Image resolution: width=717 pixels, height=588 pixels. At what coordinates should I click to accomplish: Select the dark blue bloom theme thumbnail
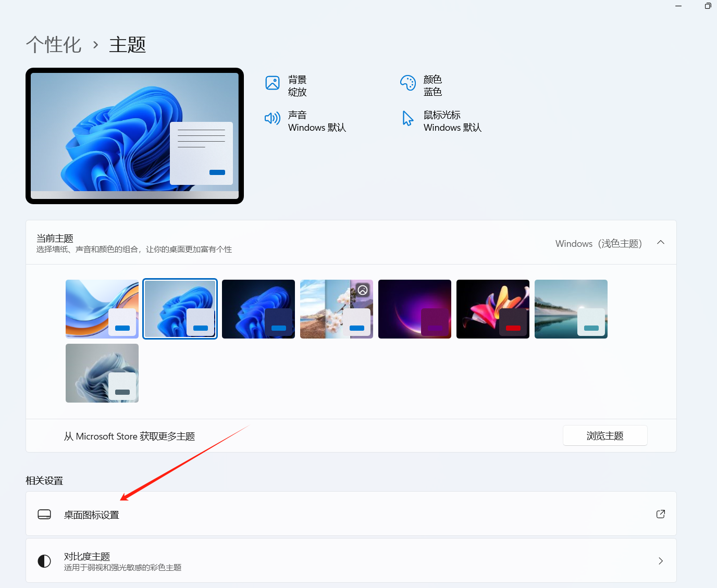coord(258,309)
